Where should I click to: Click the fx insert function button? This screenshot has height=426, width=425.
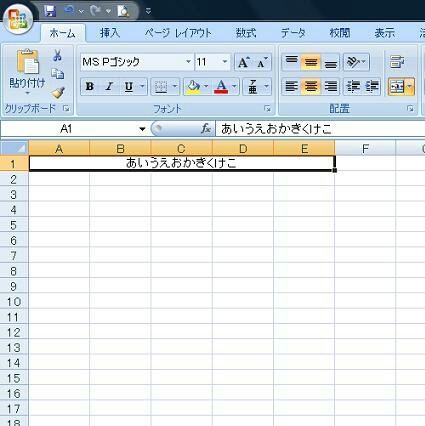point(206,129)
